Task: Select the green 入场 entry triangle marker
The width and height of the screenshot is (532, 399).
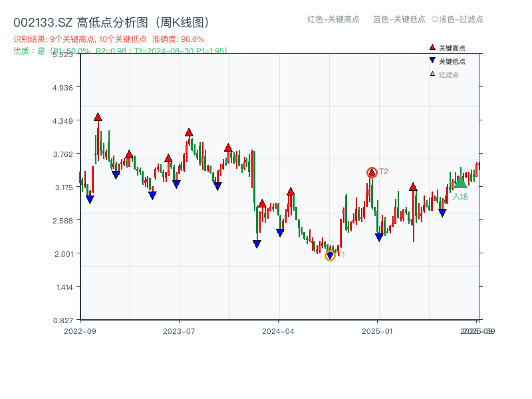Action: click(461, 182)
